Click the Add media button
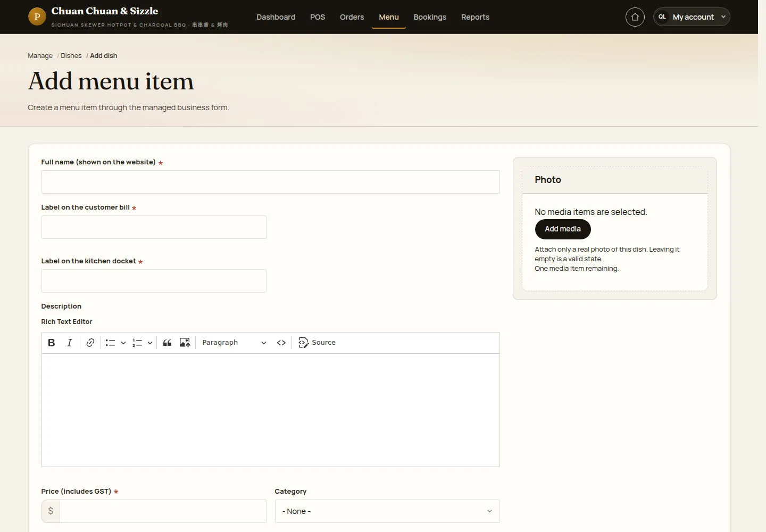 pos(563,229)
